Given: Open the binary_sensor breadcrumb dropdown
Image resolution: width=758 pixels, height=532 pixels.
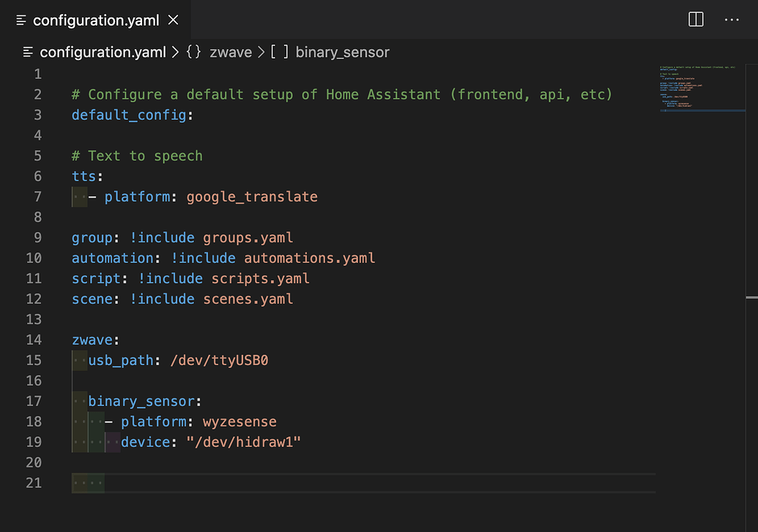Looking at the screenshot, I should tap(342, 52).
